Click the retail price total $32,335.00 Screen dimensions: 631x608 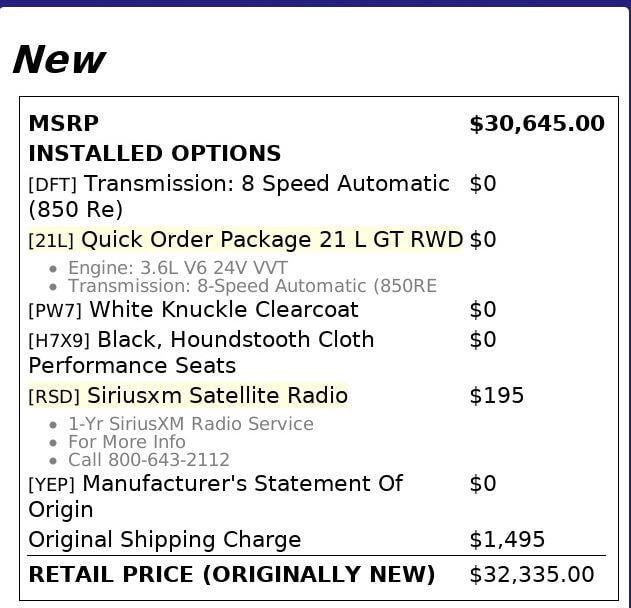tap(532, 574)
